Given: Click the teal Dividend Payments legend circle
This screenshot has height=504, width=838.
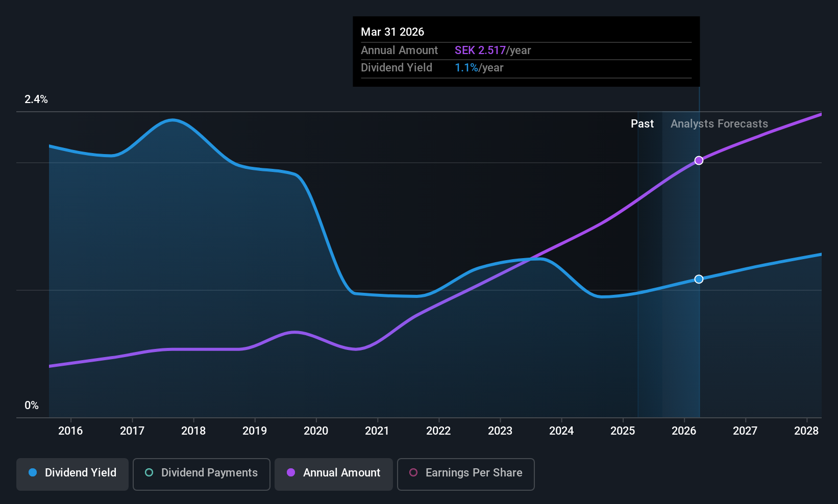Looking at the screenshot, I should pyautogui.click(x=149, y=472).
